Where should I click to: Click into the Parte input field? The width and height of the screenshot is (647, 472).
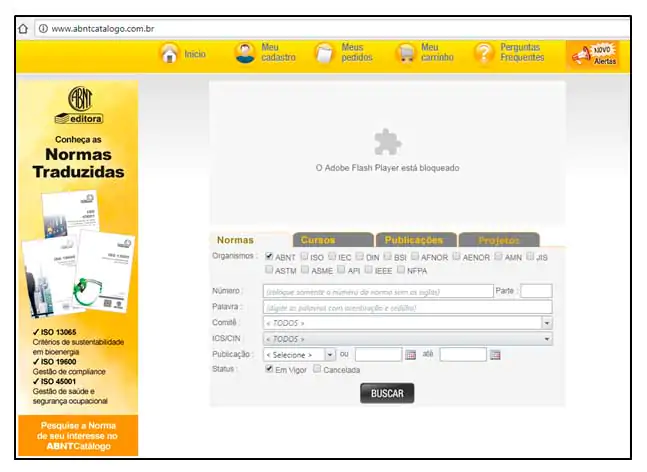pyautogui.click(x=536, y=291)
